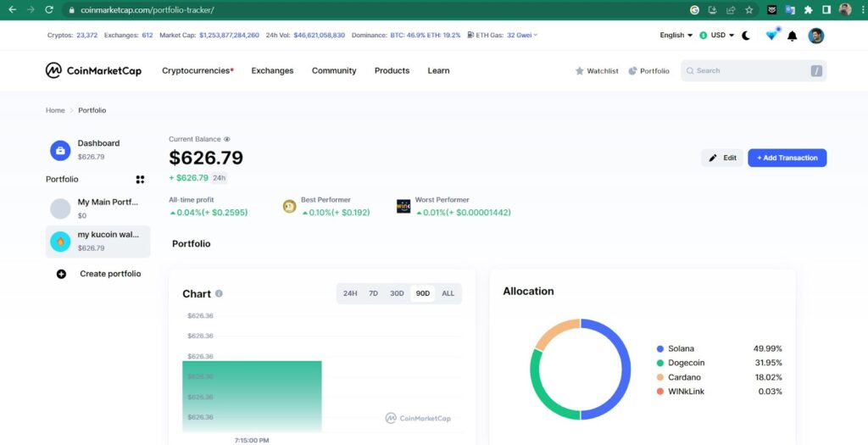868x445 pixels.
Task: Click the Dashboard briefcase icon
Action: tap(60, 151)
